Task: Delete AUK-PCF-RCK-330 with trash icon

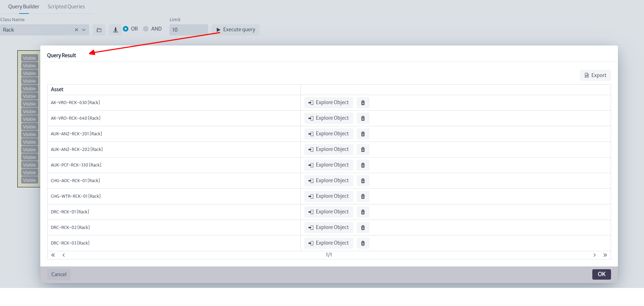Action: (363, 165)
